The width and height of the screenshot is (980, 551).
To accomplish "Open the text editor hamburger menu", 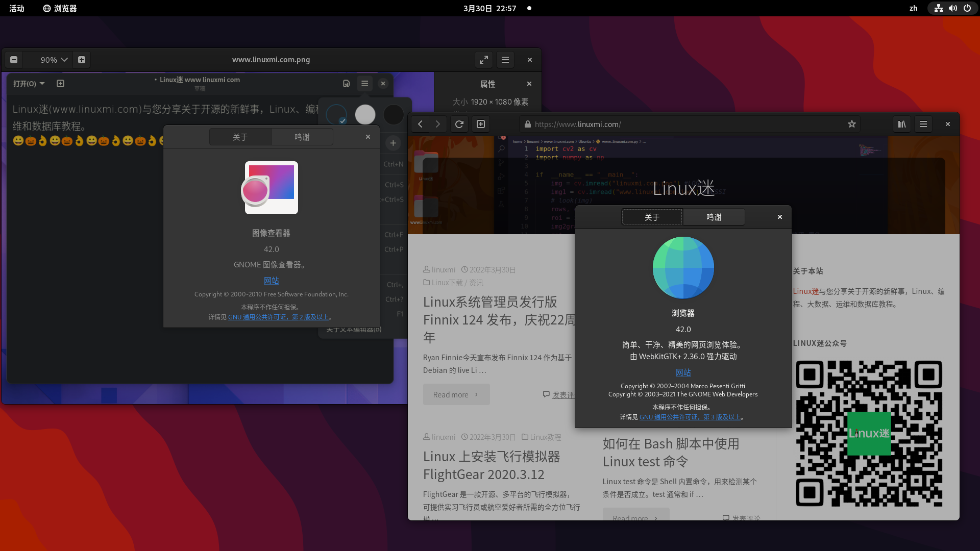I will click(x=364, y=84).
